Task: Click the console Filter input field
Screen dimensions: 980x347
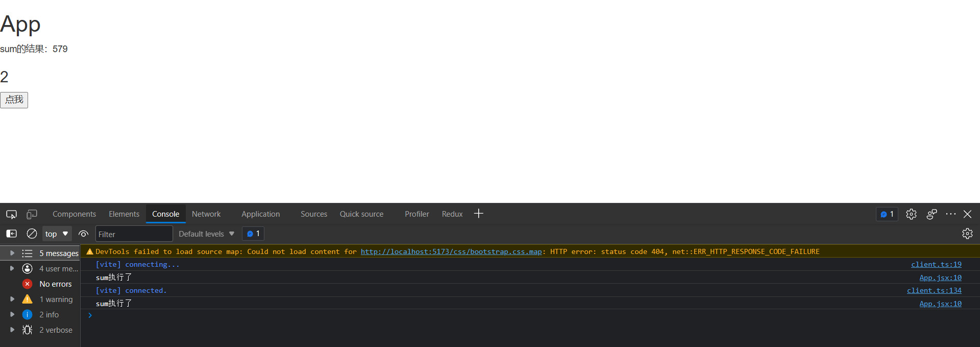Action: pyautogui.click(x=134, y=234)
